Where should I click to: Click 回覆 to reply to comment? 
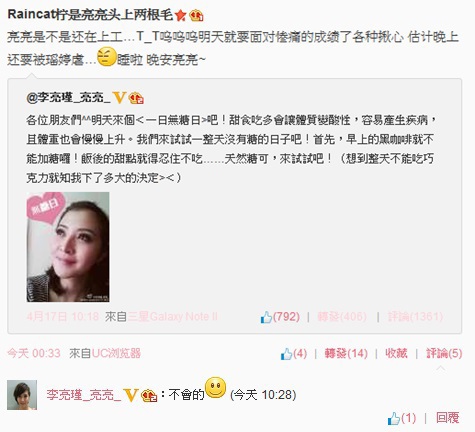(448, 418)
